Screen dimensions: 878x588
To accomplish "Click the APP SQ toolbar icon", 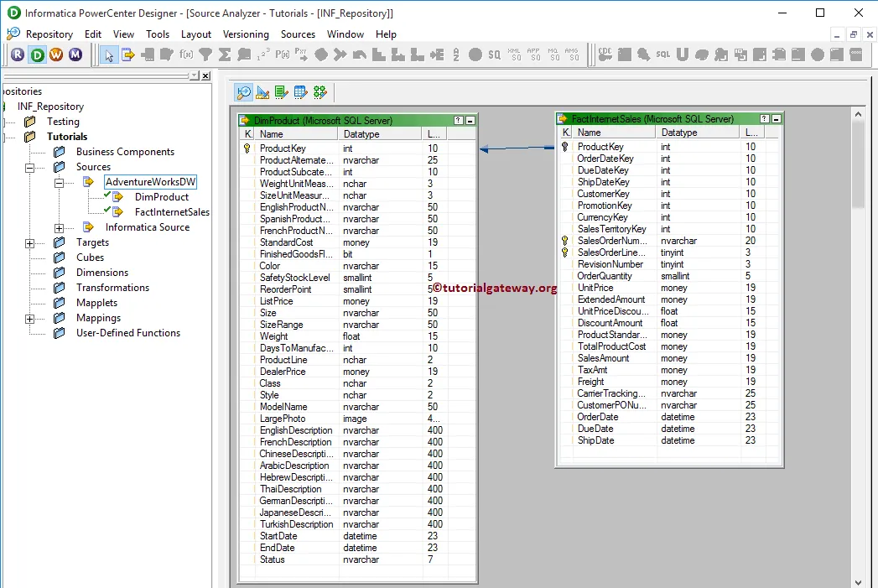I will [x=533, y=55].
